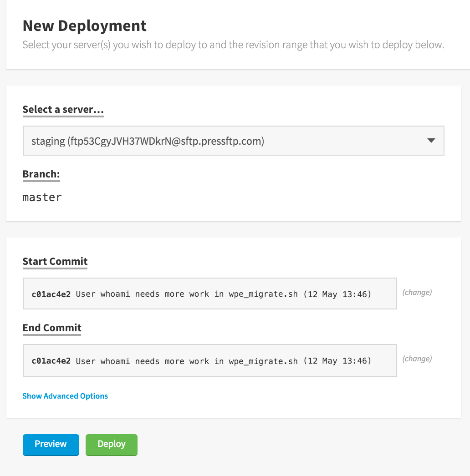Click the deployment instructions subtitle text
The image size is (470, 476).
click(x=233, y=45)
